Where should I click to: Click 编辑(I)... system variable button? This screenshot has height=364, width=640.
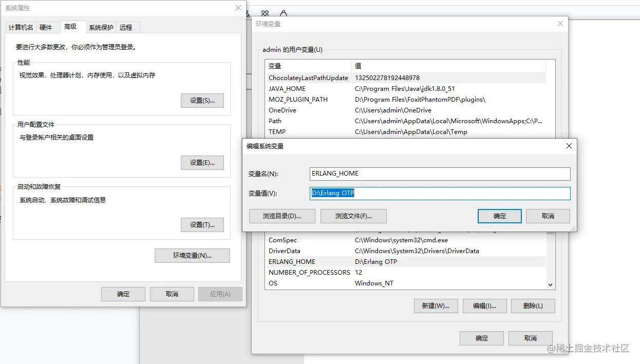484,306
